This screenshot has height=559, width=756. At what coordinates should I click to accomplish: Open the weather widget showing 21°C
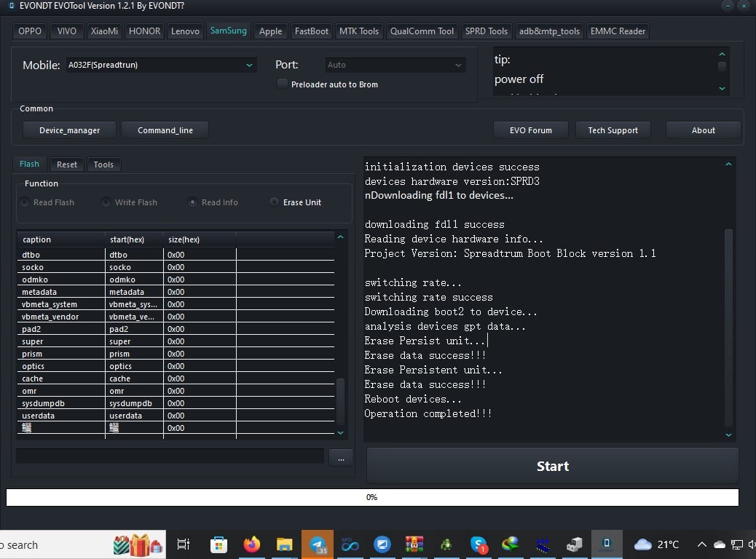pos(656,544)
